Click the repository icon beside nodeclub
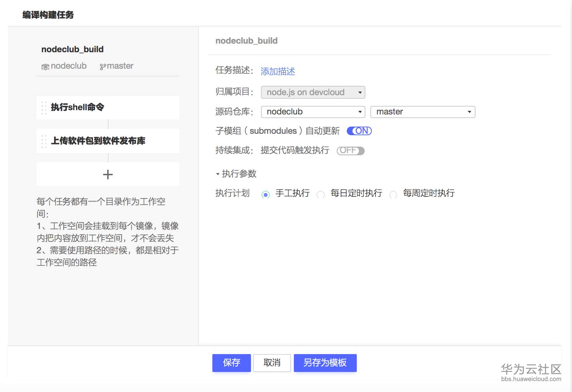This screenshot has height=392, width=572. pyautogui.click(x=45, y=66)
